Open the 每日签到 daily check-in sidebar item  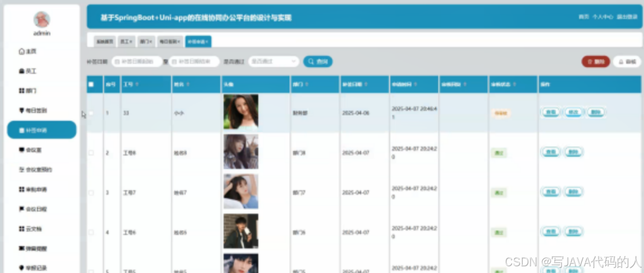[33, 111]
